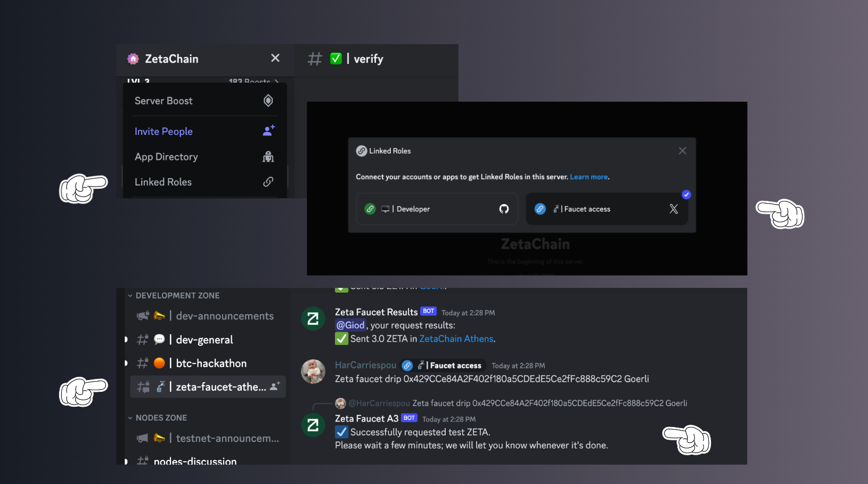This screenshot has height=484, width=868.
Task: Click the HarCarriespou username
Action: pyautogui.click(x=366, y=365)
